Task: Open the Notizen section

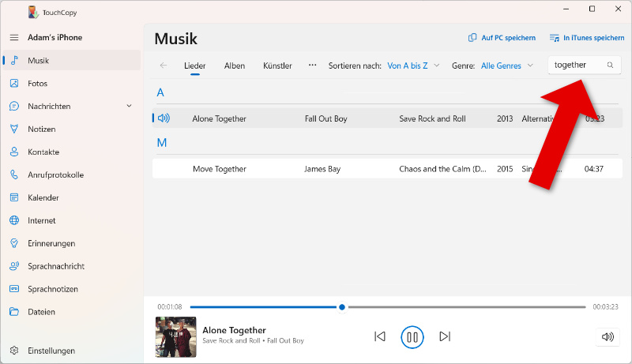Action: [x=43, y=129]
